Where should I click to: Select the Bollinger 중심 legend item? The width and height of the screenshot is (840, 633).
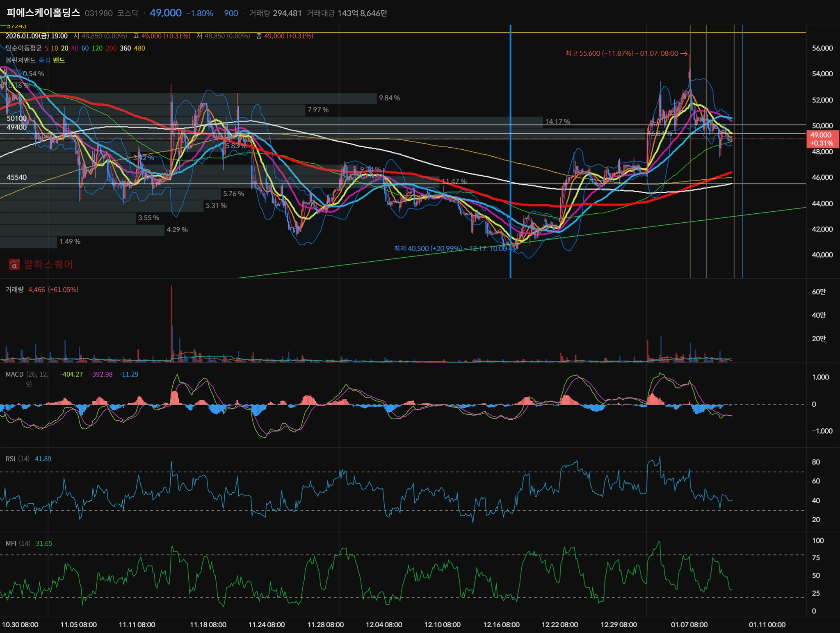[44, 60]
